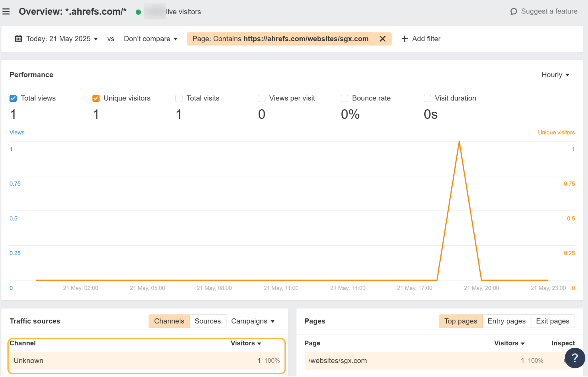588x377 pixels.
Task: Open the help question mark icon
Action: (x=575, y=358)
